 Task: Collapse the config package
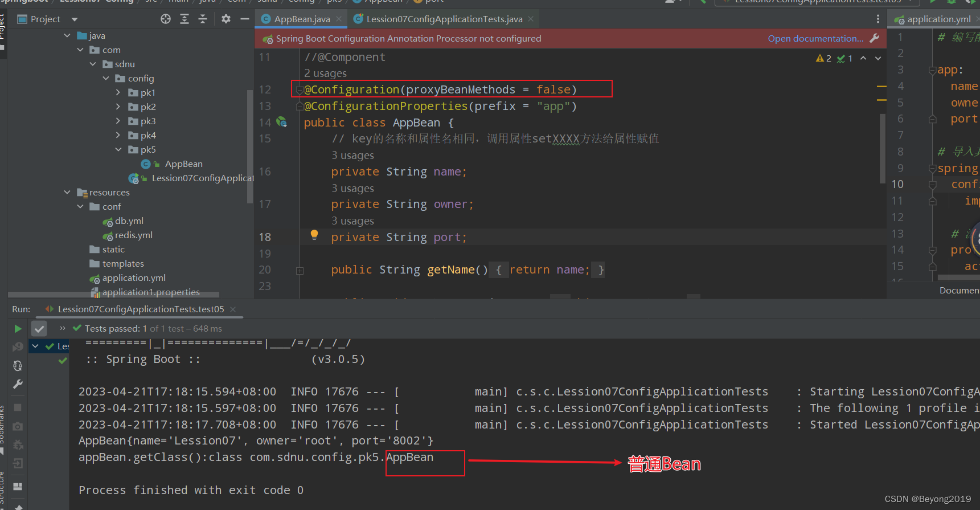106,78
